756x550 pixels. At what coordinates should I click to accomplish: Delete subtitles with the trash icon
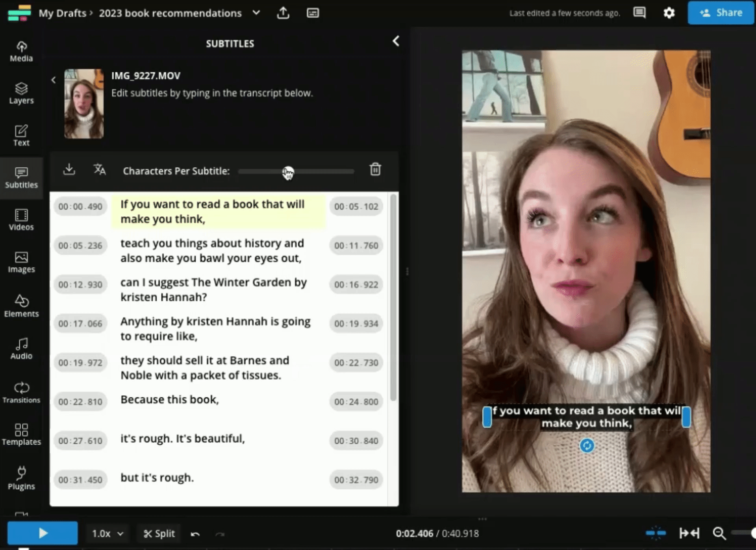coord(375,170)
